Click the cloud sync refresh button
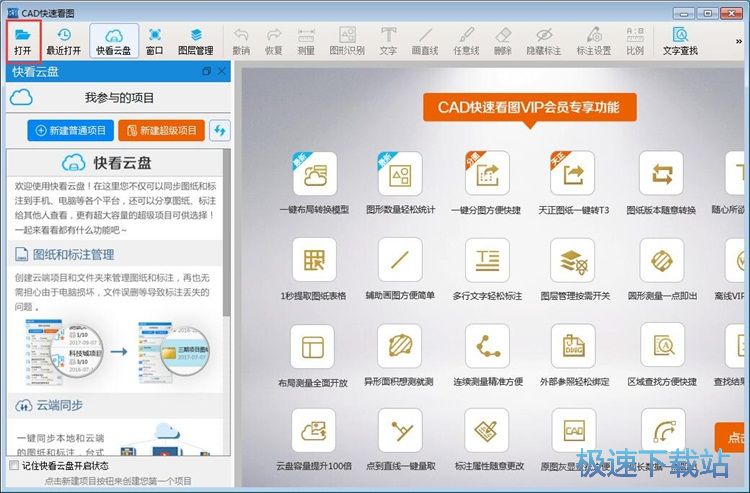The height and width of the screenshot is (493, 750). tap(220, 131)
